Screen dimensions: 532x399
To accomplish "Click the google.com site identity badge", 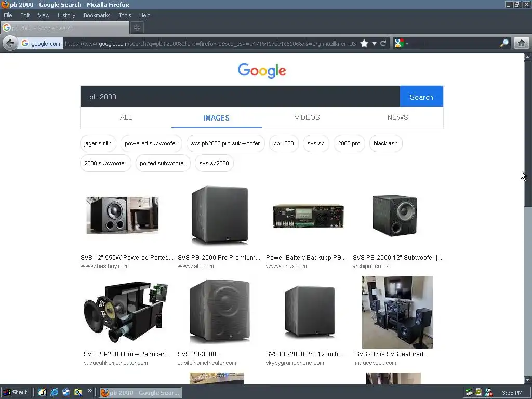I will 41,44.
